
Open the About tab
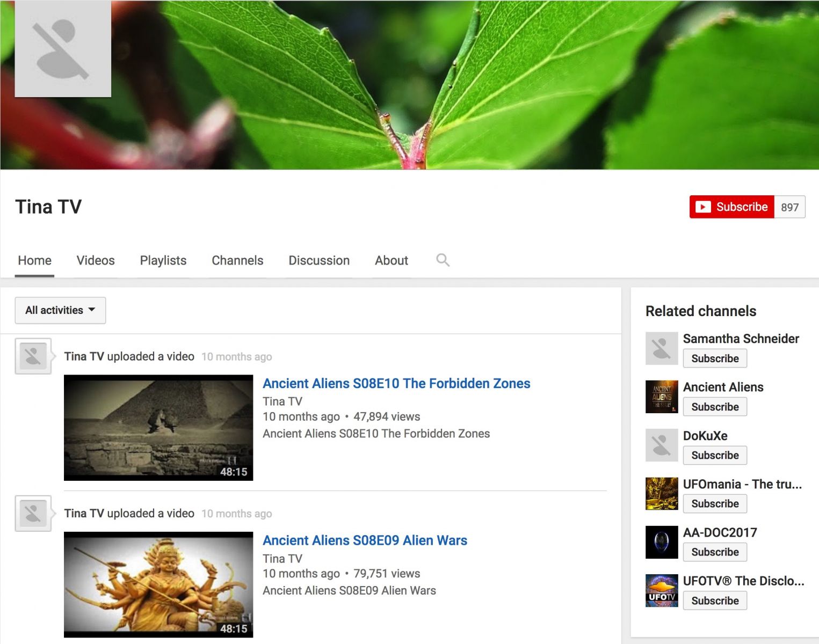pos(392,260)
